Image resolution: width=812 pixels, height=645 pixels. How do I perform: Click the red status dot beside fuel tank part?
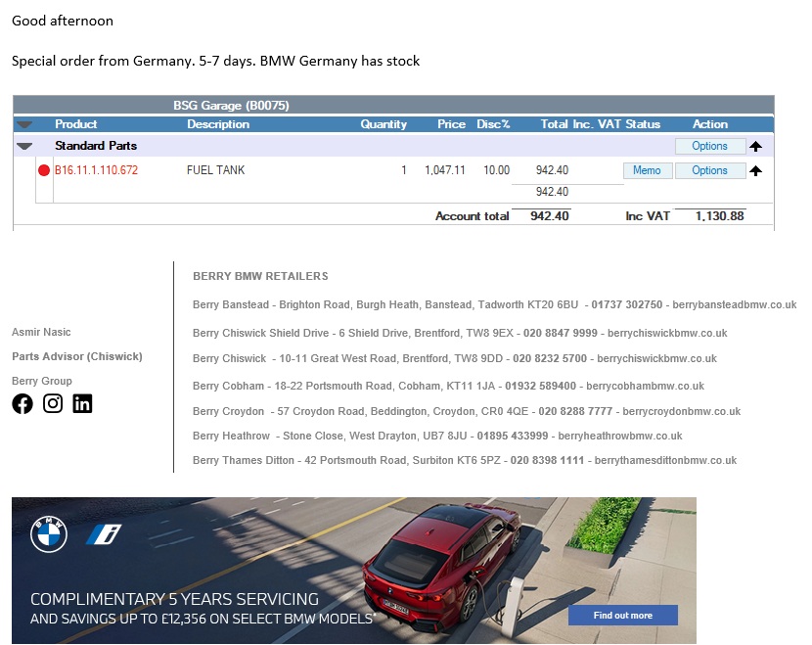[x=44, y=170]
